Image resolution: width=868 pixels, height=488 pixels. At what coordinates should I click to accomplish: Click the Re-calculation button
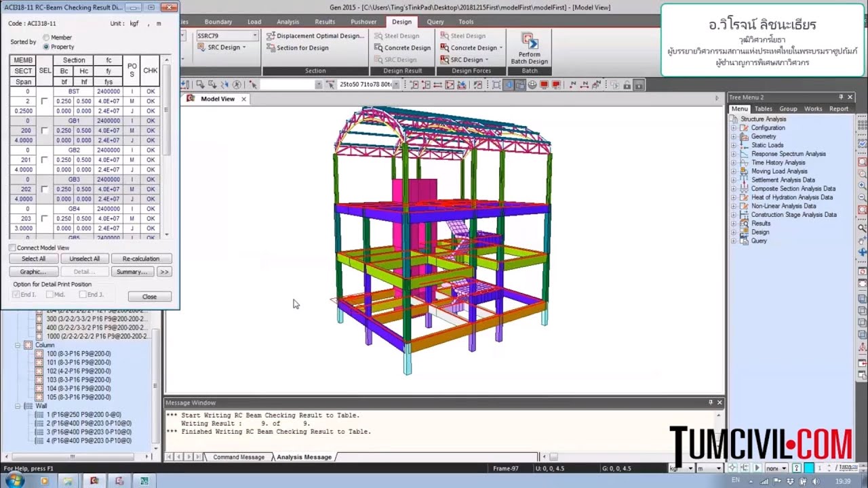pos(141,259)
